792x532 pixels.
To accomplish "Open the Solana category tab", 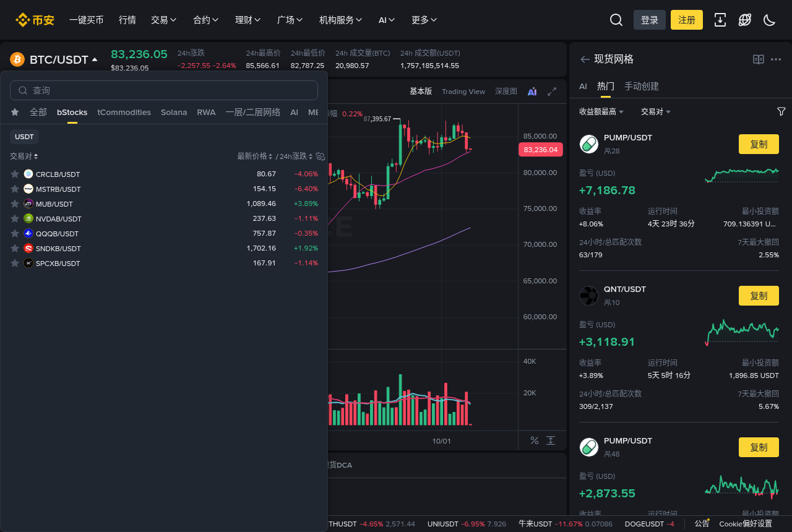I will point(174,113).
